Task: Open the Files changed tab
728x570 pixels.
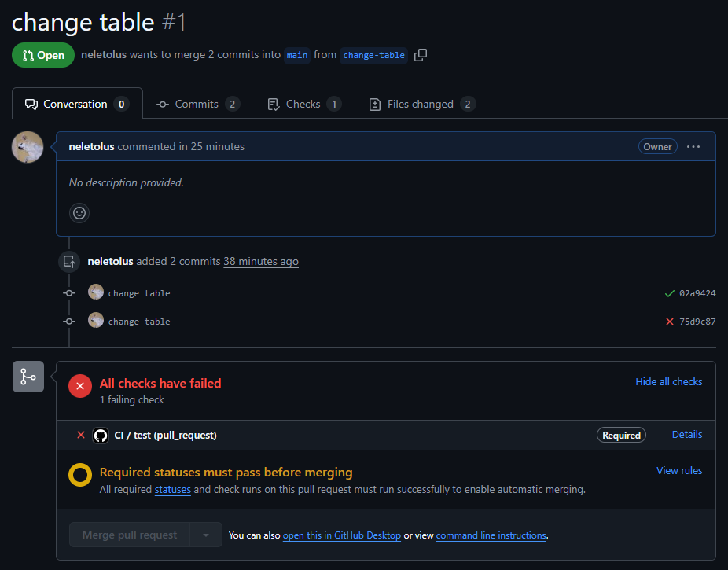Action: pos(421,104)
